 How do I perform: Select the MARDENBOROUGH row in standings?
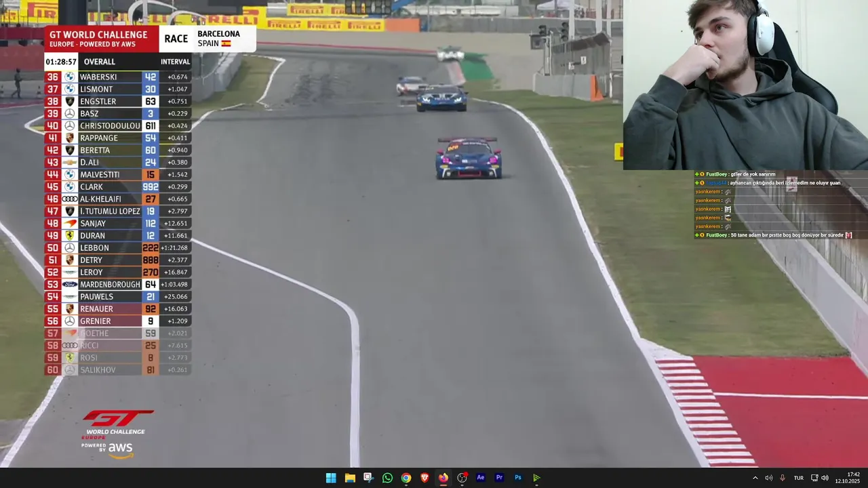coord(118,284)
